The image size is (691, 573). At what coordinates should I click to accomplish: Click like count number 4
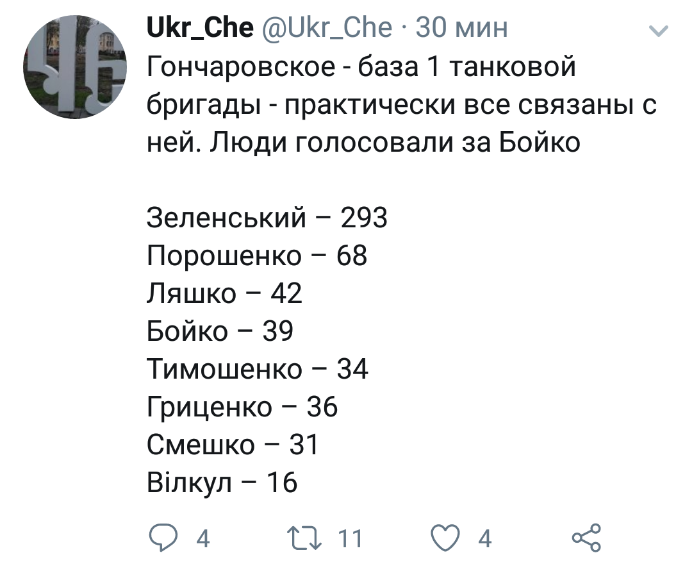(485, 539)
